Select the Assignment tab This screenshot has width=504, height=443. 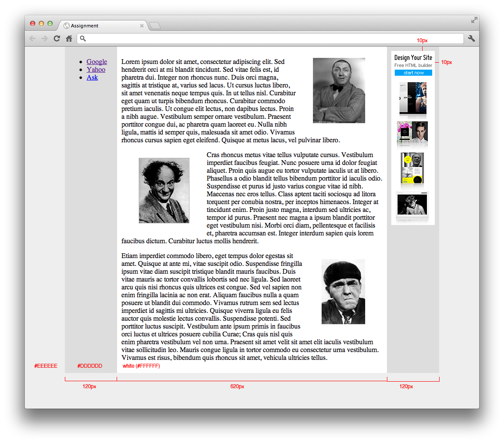(x=103, y=26)
